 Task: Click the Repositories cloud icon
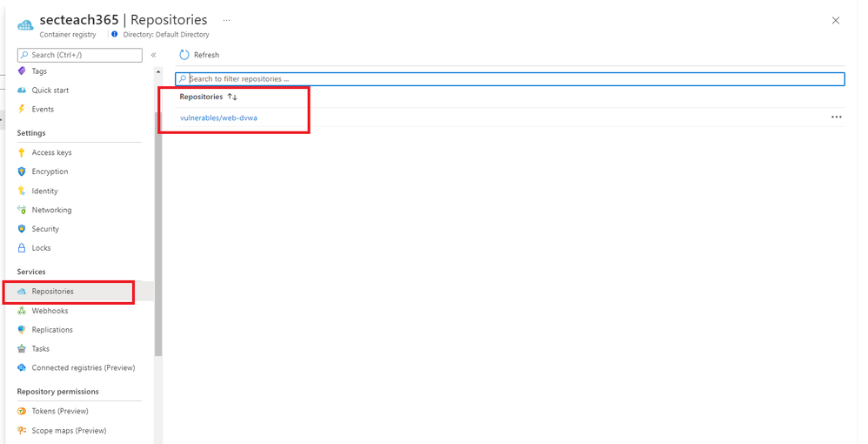pos(22,291)
